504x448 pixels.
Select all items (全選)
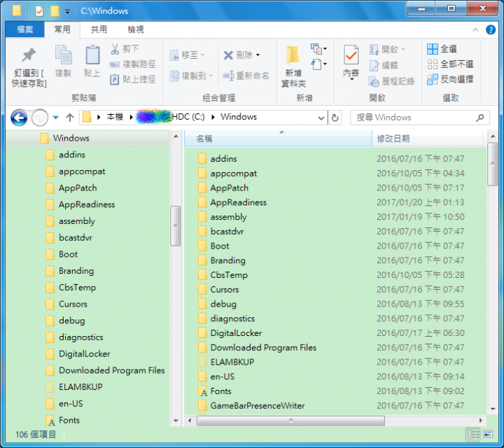tap(442, 49)
